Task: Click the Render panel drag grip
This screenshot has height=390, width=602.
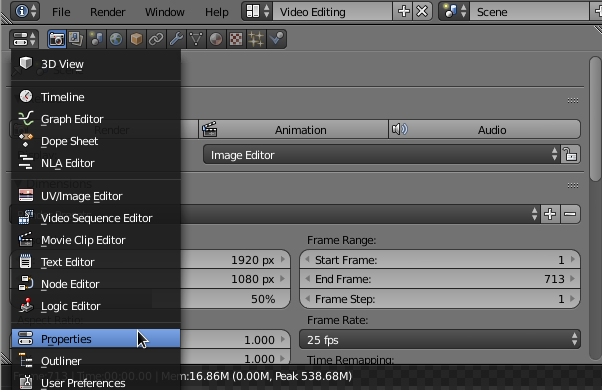Action: pyautogui.click(x=573, y=101)
